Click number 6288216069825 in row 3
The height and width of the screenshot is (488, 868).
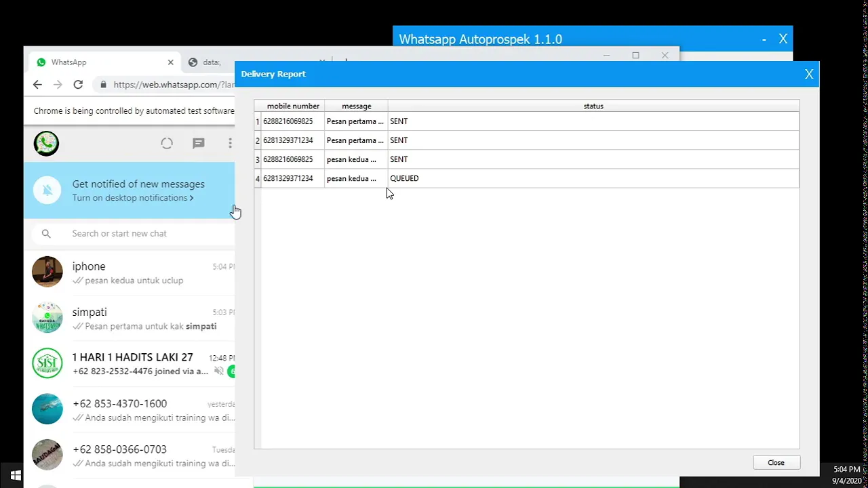293,159
